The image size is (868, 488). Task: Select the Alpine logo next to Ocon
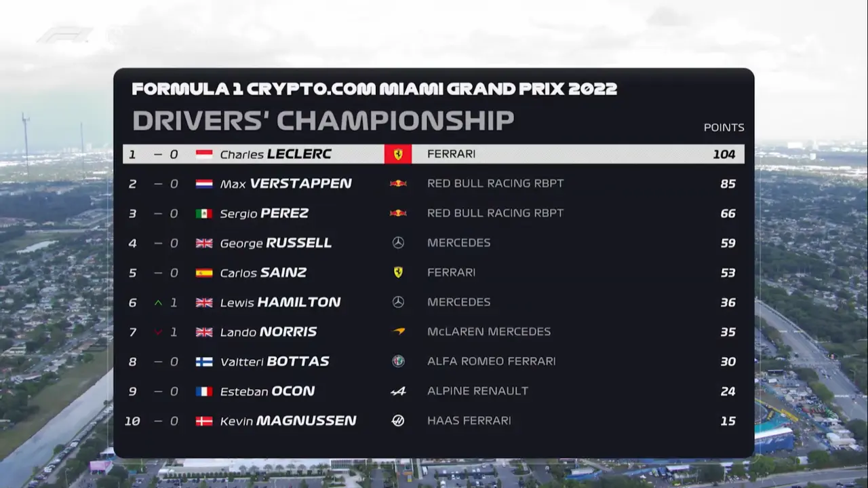click(x=398, y=391)
